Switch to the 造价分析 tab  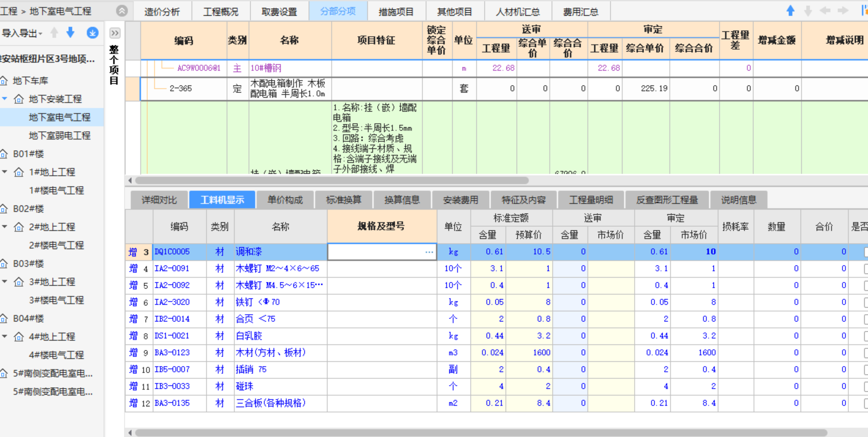162,11
